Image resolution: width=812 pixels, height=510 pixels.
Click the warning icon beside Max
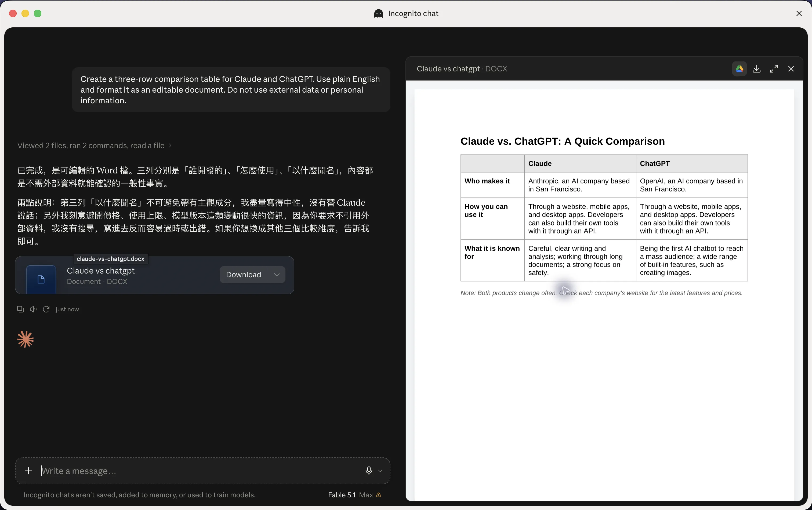pos(379,495)
